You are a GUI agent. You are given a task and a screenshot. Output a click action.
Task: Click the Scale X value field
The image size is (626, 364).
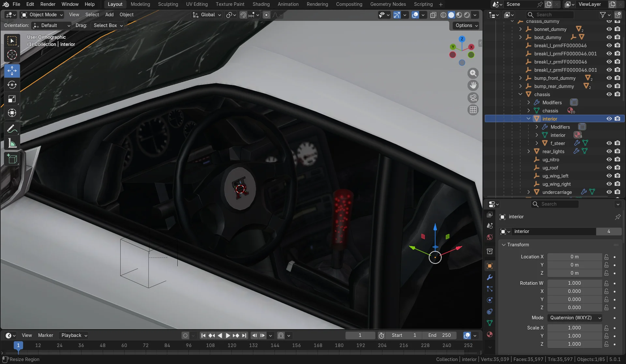pyautogui.click(x=574, y=328)
